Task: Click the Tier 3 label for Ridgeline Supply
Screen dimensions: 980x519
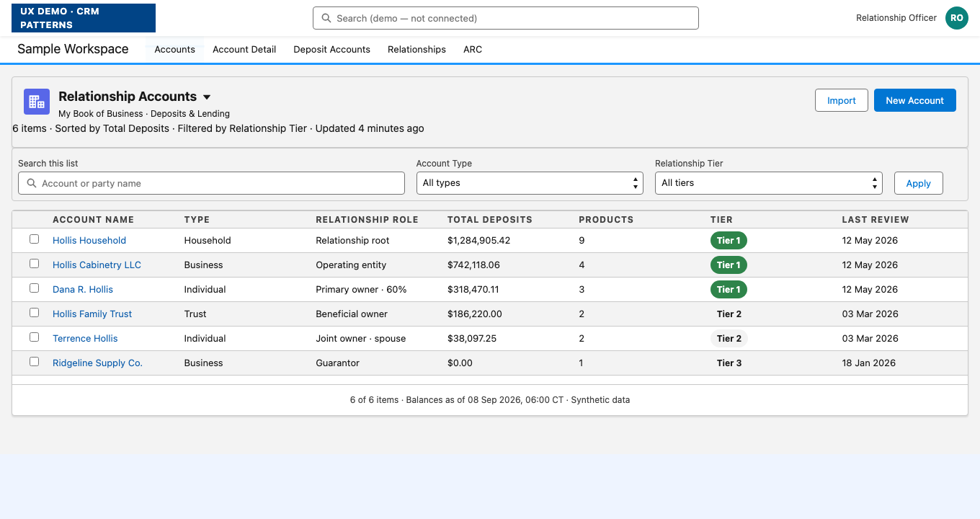Action: (729, 363)
